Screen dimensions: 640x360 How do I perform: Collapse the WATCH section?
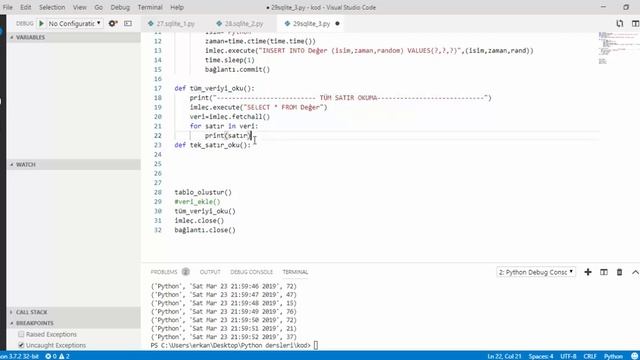(x=73, y=164)
